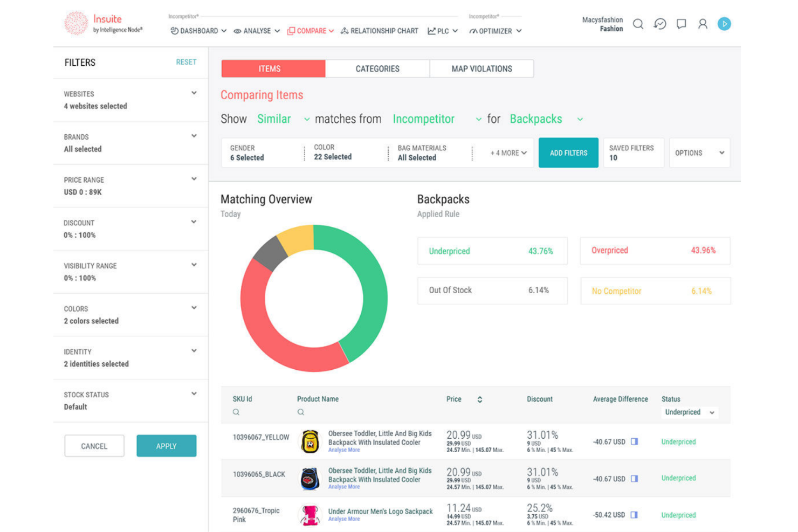Click Analyse More for 10396065_BLACK item

(344, 487)
